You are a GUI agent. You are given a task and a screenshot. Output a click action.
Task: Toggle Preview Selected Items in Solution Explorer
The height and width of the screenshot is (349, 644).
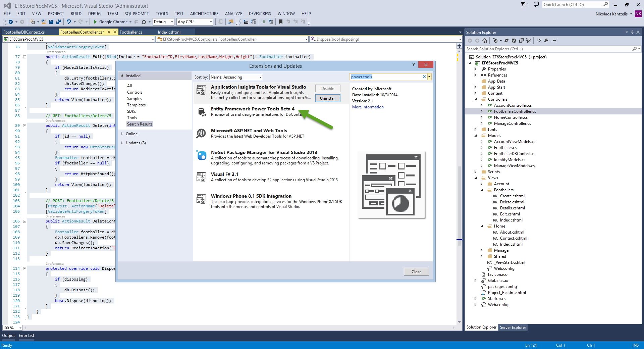point(554,41)
